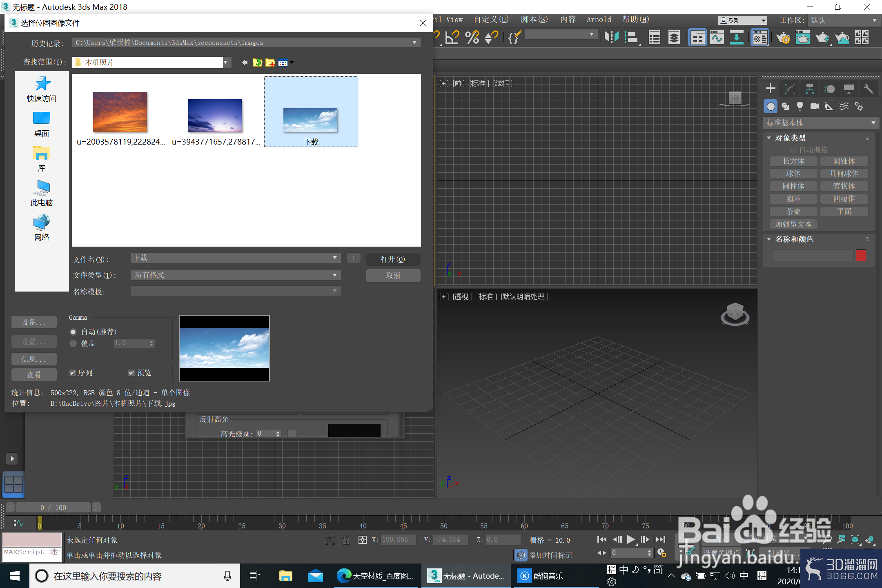The width and height of the screenshot is (882, 588).
Task: Open the Create tab plus icon in command panel
Action: [x=771, y=89]
